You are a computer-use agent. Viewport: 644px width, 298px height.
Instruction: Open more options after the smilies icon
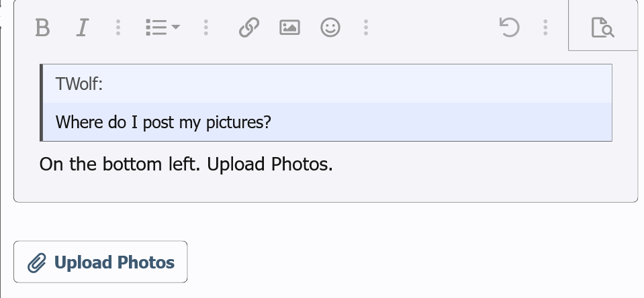pyautogui.click(x=366, y=28)
